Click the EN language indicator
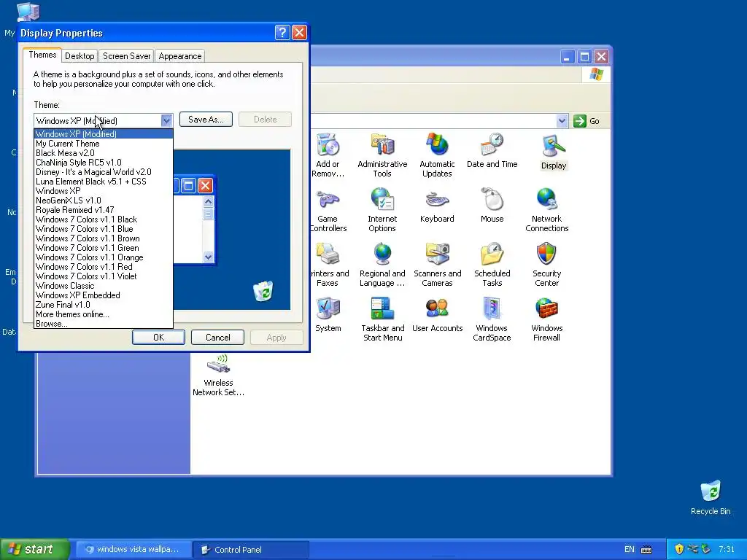 (630, 550)
